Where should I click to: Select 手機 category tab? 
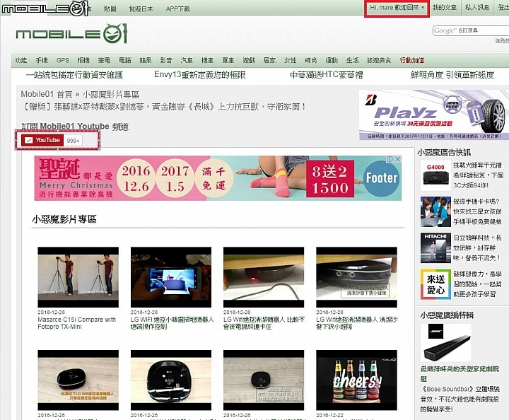[x=42, y=60]
